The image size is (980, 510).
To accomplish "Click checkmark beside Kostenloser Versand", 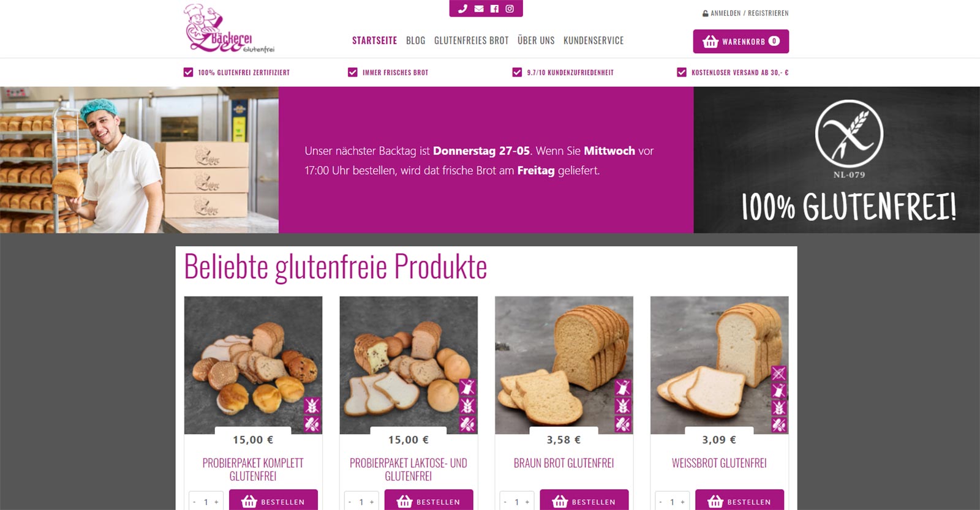I will click(682, 72).
